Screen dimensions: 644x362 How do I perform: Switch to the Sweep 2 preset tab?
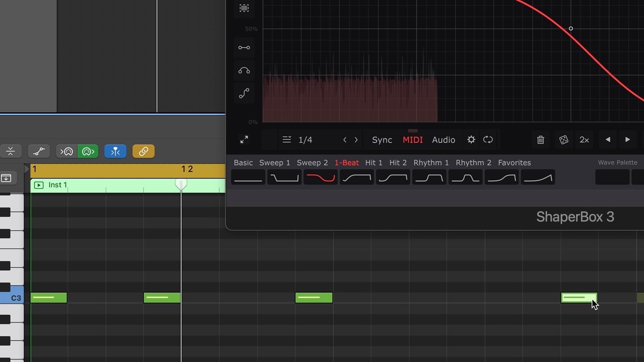coord(312,162)
